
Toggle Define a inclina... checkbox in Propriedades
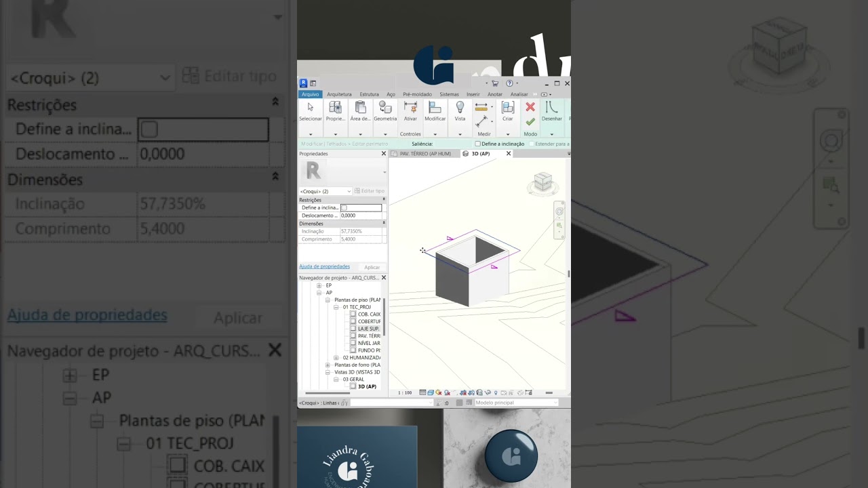point(344,207)
